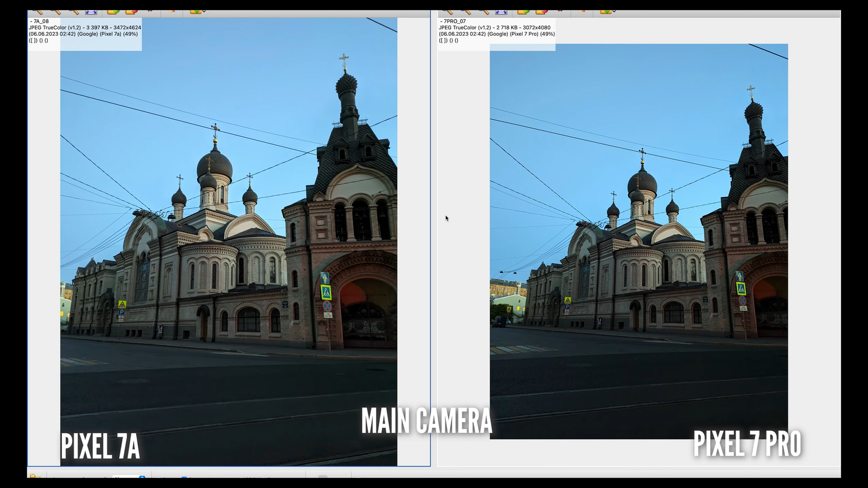Expand the dropdown arrow beside left pane's green folder
The width and height of the screenshot is (868, 488).
203,11
